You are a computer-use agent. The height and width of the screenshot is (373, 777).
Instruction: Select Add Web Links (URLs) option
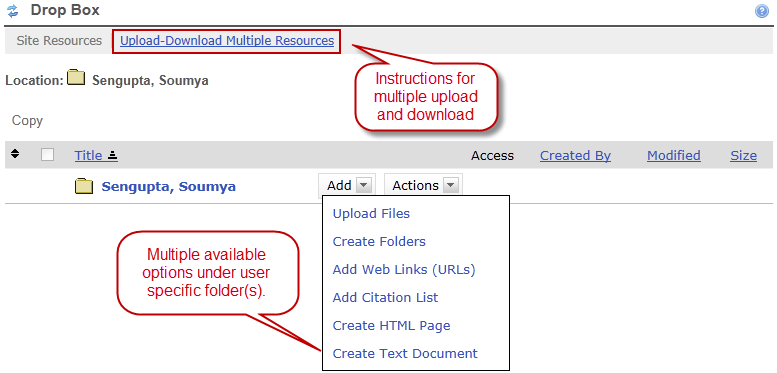tap(404, 269)
